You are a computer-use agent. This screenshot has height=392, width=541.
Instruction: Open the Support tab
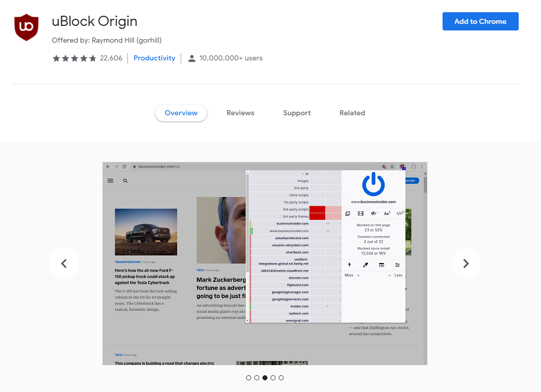point(297,113)
